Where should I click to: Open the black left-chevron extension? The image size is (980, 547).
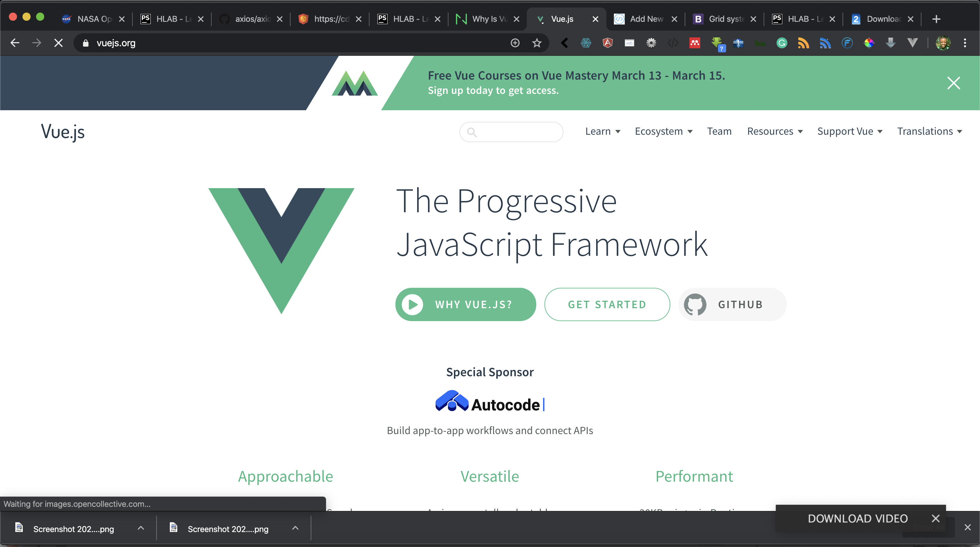coord(565,43)
